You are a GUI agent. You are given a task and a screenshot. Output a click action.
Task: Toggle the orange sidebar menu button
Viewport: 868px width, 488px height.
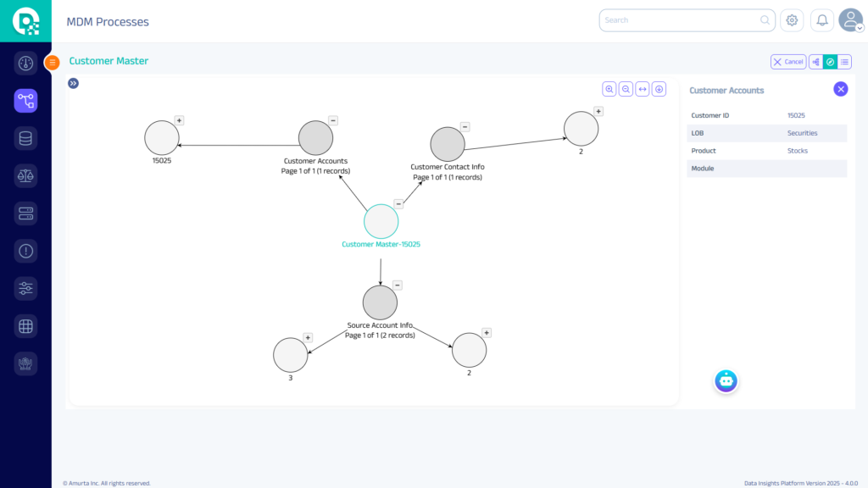53,62
